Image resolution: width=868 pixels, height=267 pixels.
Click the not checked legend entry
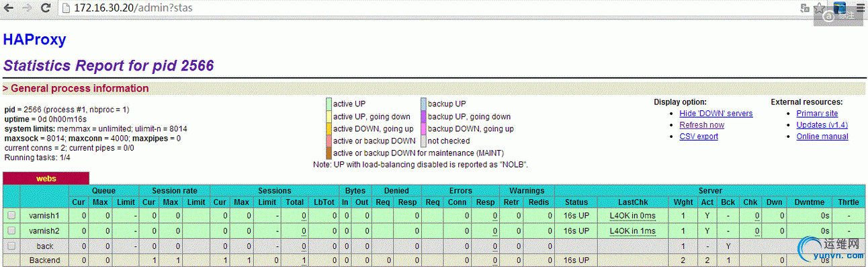click(x=449, y=141)
